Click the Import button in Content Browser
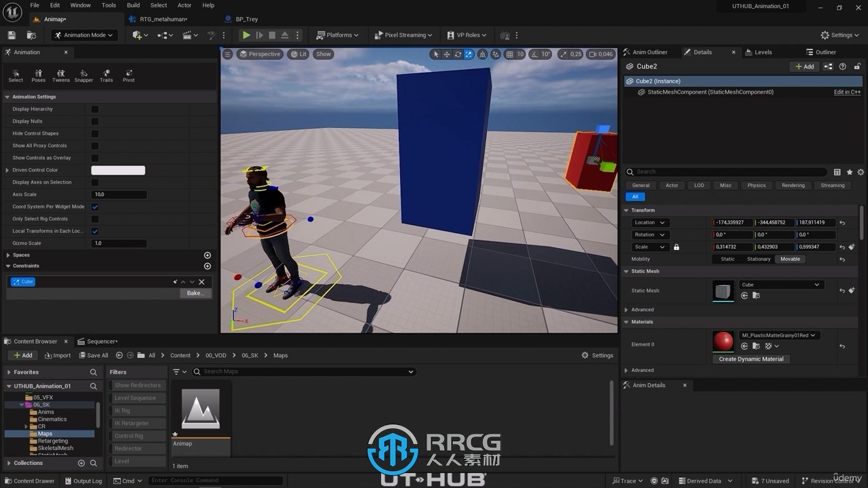The width and height of the screenshot is (868, 488). 58,355
